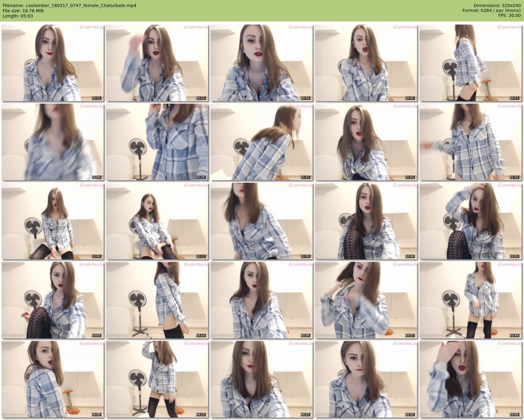This screenshot has width=524, height=420.
Task: Open the thumbnail stamped 00:11
Action: 53,63
